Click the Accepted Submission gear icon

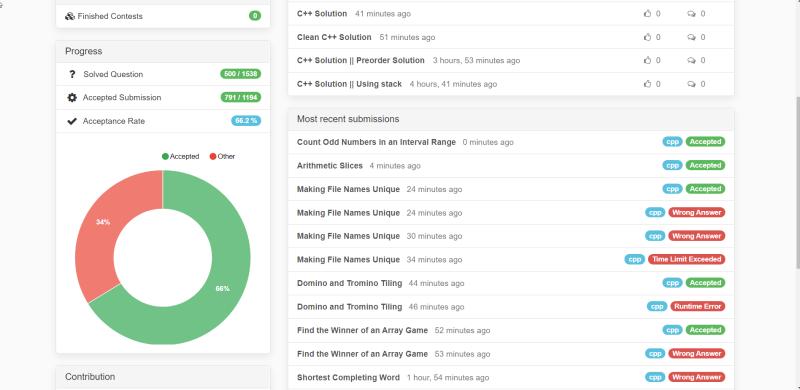coord(72,98)
